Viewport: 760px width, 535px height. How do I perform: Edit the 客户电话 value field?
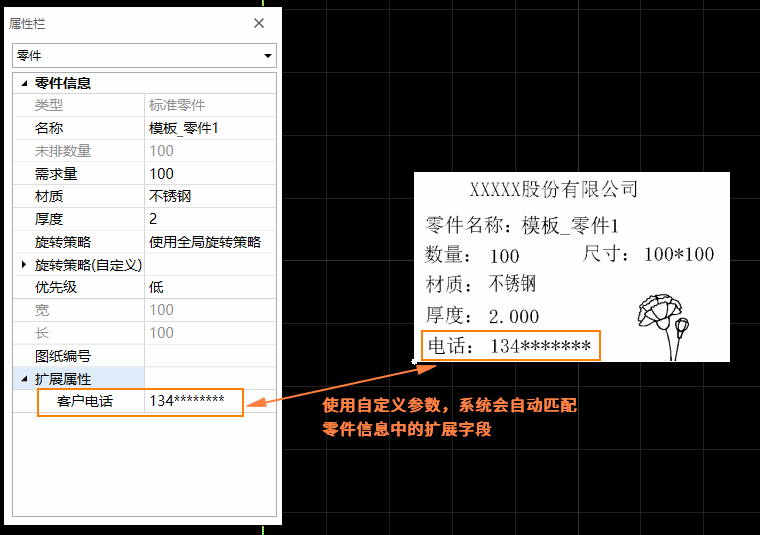coord(209,402)
